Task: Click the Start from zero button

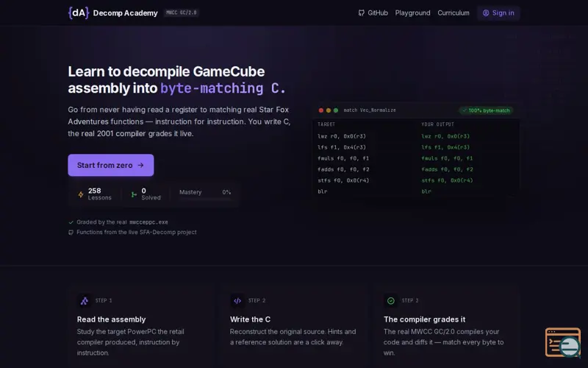Action: pos(111,165)
